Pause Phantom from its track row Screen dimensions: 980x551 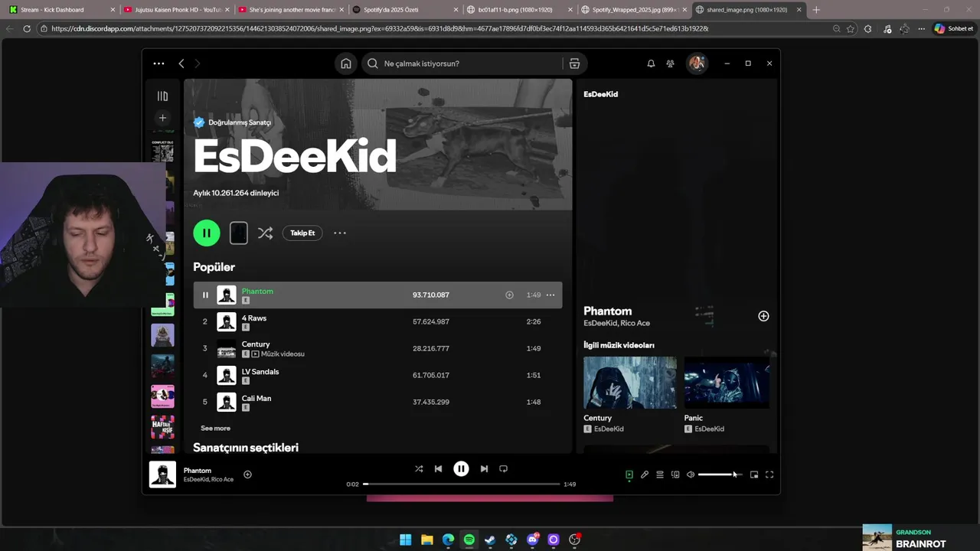click(x=205, y=295)
